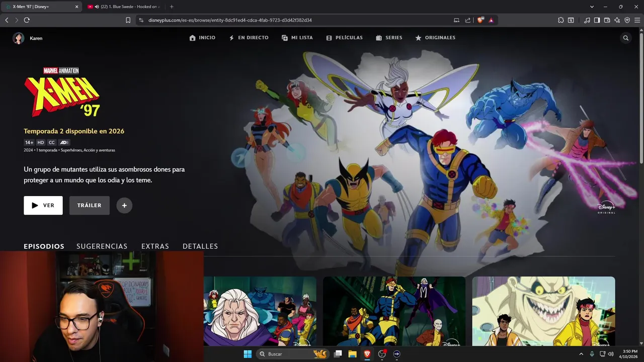
Task: Open Leo AI sparkle icon
Action: click(617, 20)
